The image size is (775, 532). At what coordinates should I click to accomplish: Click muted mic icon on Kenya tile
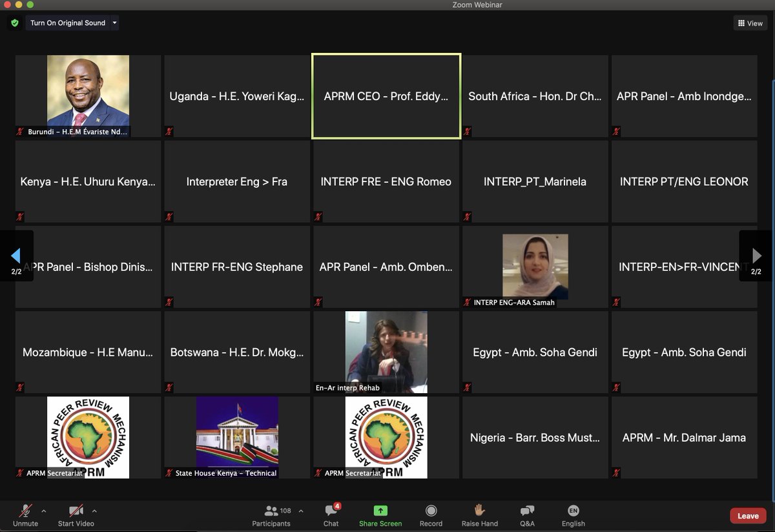click(21, 217)
